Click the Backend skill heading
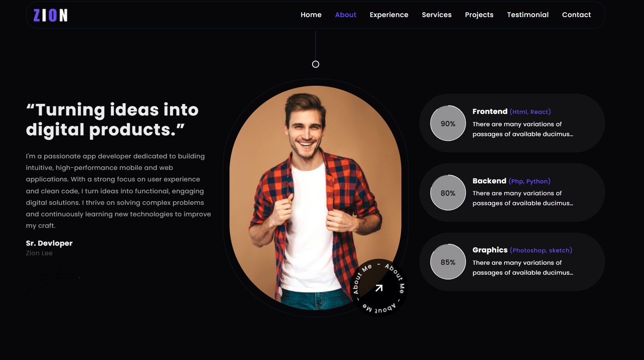 pyautogui.click(x=489, y=181)
